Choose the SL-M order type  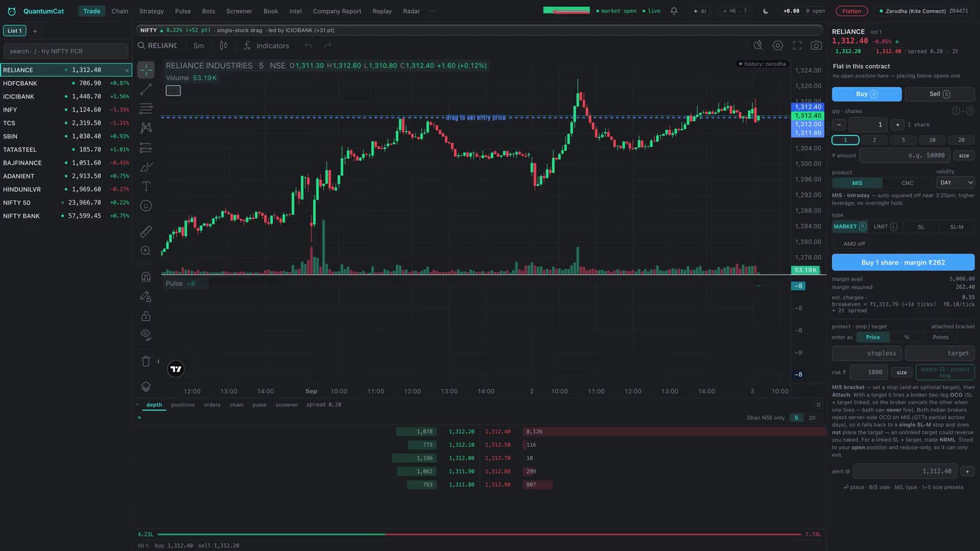(x=956, y=227)
